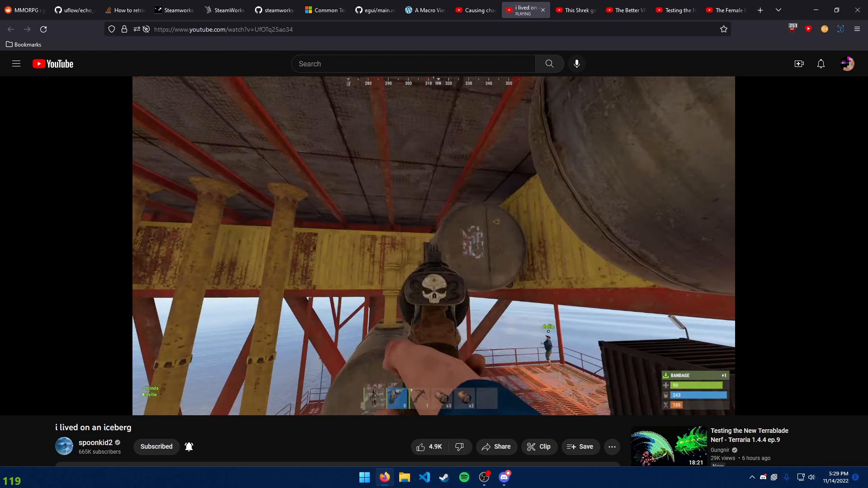This screenshot has width=868, height=488.
Task: Open the Bookmarks folder in toolbar
Action: (24, 44)
